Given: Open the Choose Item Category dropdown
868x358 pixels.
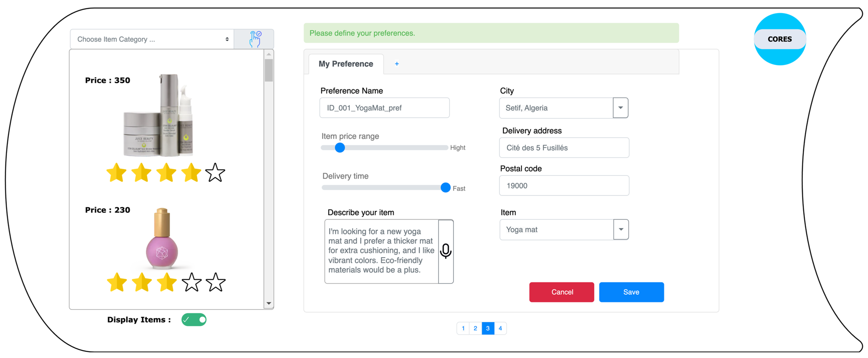Looking at the screenshot, I should (152, 39).
